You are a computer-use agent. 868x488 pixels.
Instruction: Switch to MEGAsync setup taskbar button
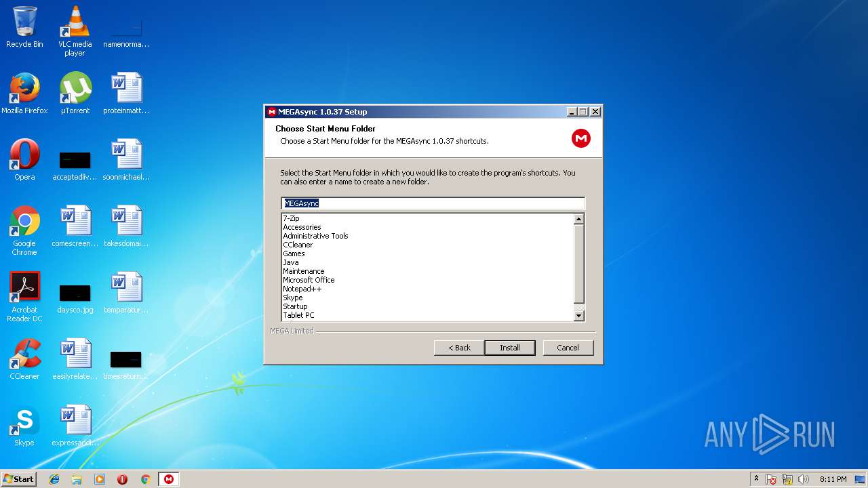click(169, 479)
